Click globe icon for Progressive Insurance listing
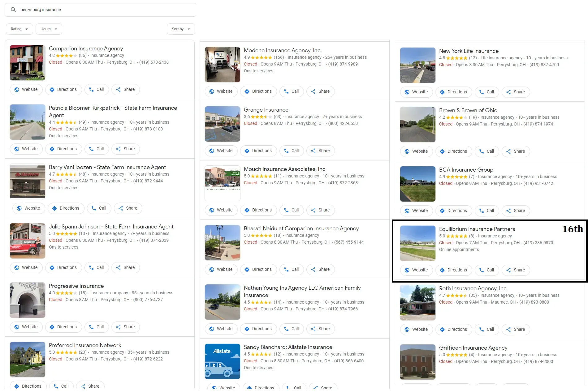 [x=17, y=327]
